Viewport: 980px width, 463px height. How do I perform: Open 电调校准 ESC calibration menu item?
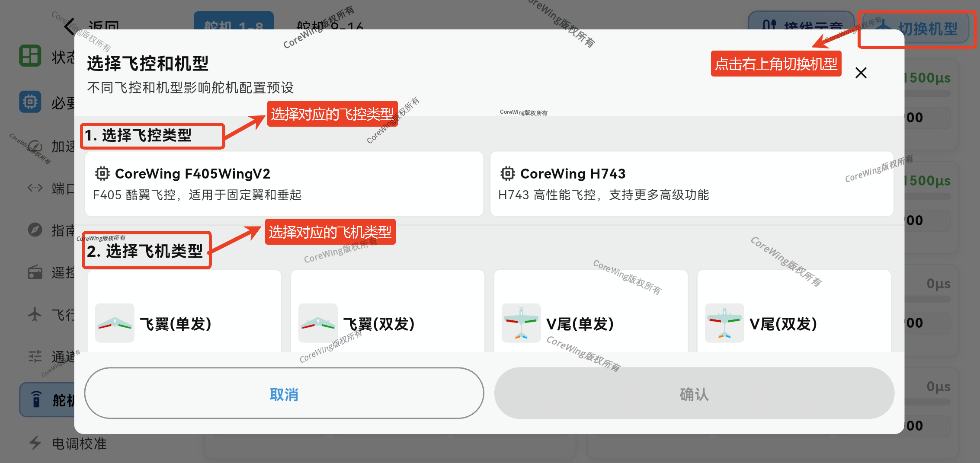(x=79, y=444)
